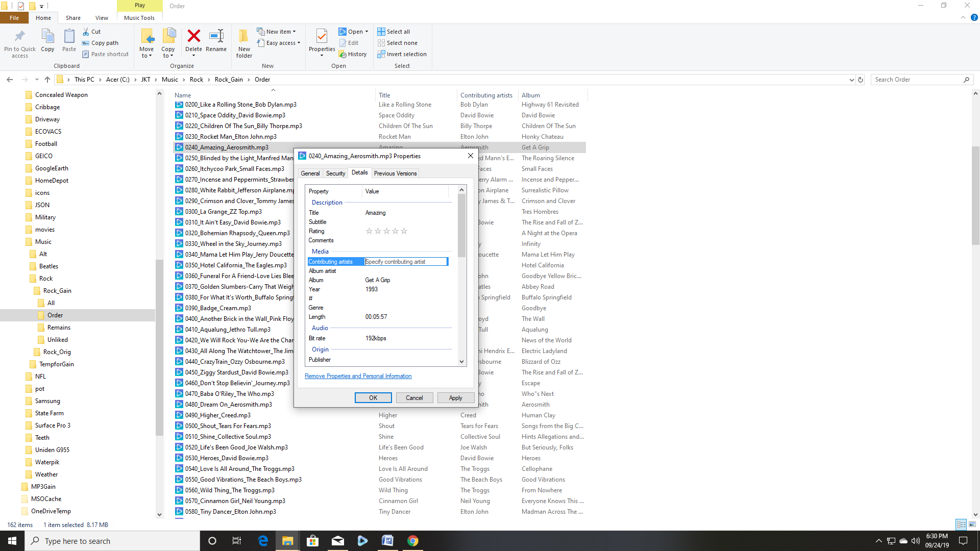Expand the address bar history dropdown
The image size is (980, 551).
(851, 80)
